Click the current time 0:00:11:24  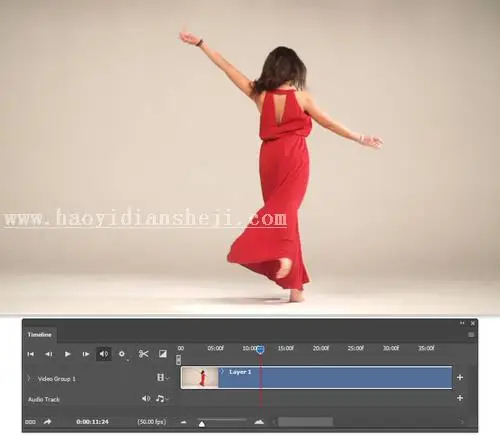click(x=92, y=422)
